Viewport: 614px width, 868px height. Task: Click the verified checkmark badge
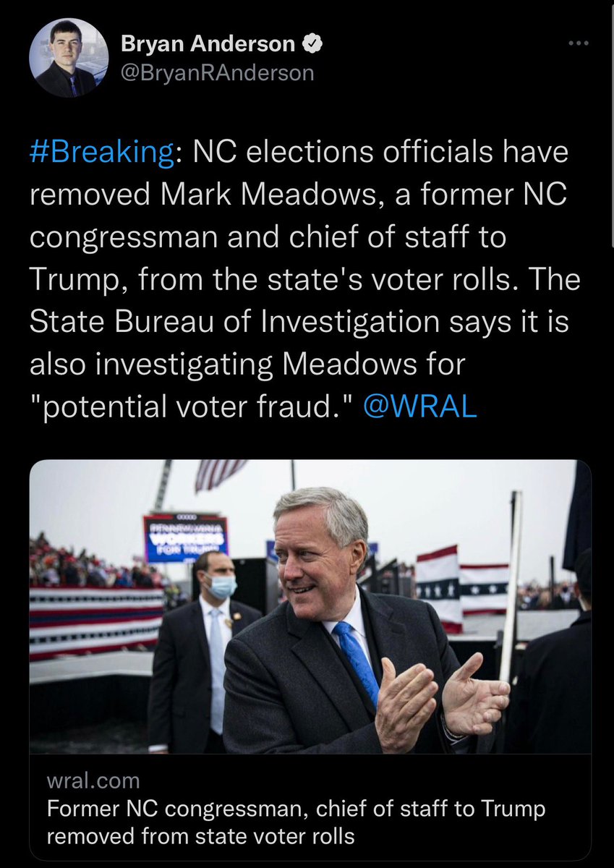[x=312, y=44]
